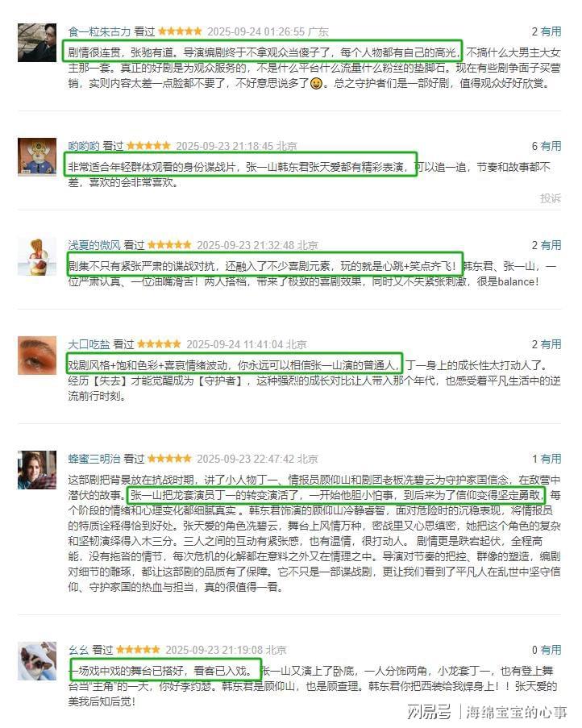Visit profile link 蜂蜜三明治

click(x=94, y=459)
